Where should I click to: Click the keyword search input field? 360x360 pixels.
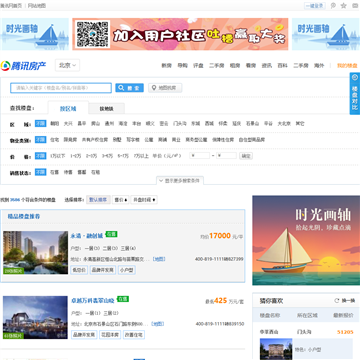click(61, 88)
